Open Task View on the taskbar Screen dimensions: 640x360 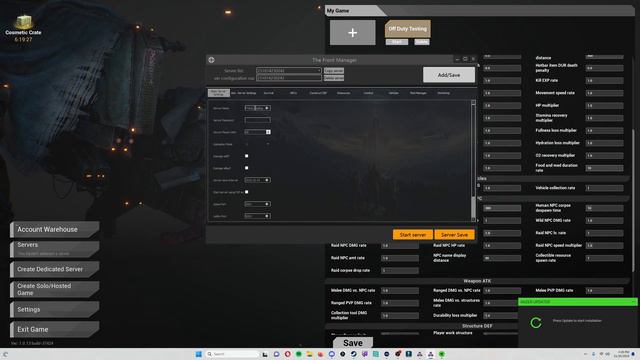pos(265,354)
